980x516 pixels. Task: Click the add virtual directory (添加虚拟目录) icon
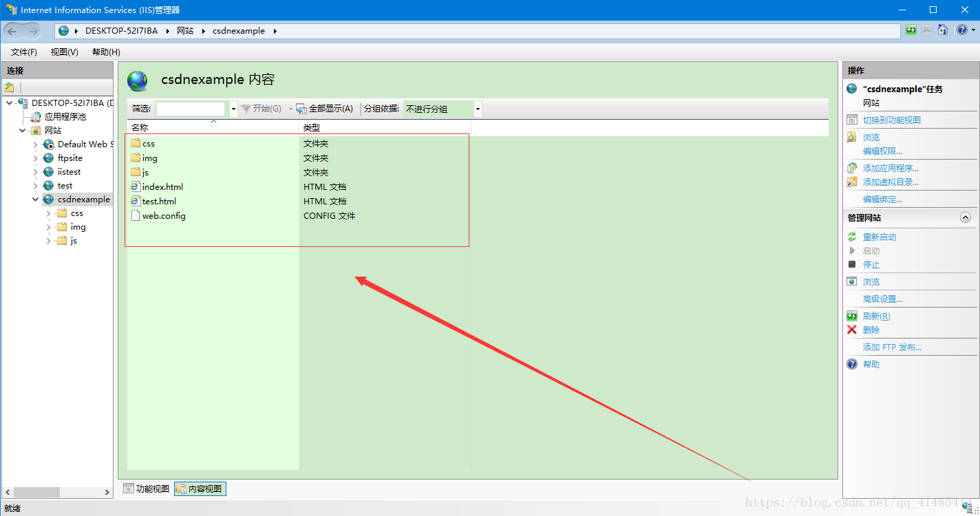click(852, 182)
